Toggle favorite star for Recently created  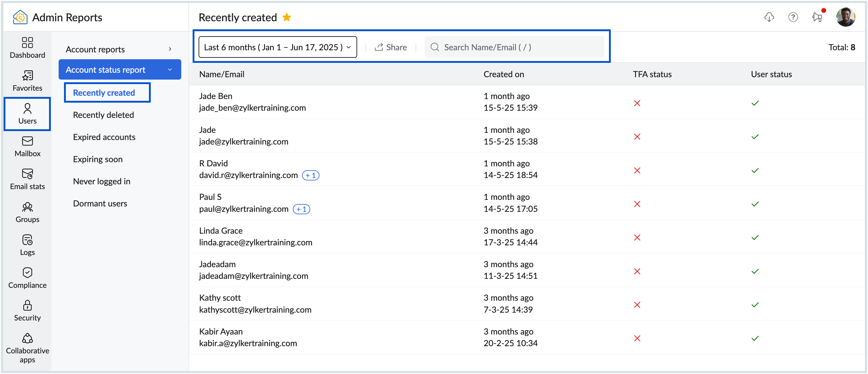pos(287,17)
